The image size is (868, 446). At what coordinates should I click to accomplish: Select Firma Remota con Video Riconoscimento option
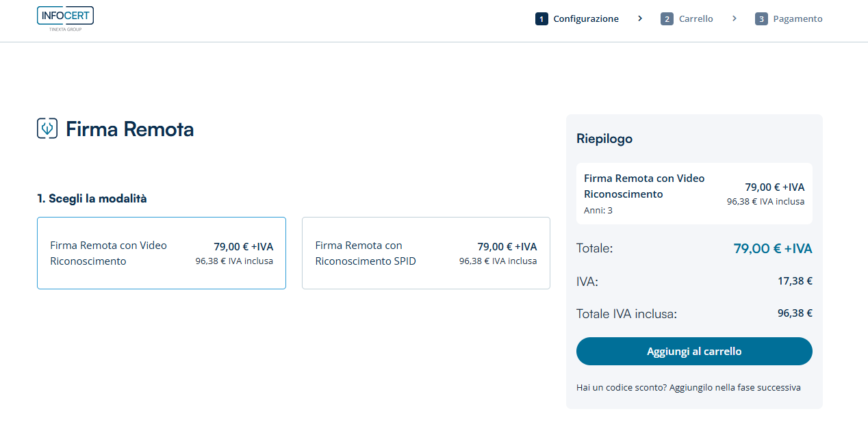tap(162, 253)
